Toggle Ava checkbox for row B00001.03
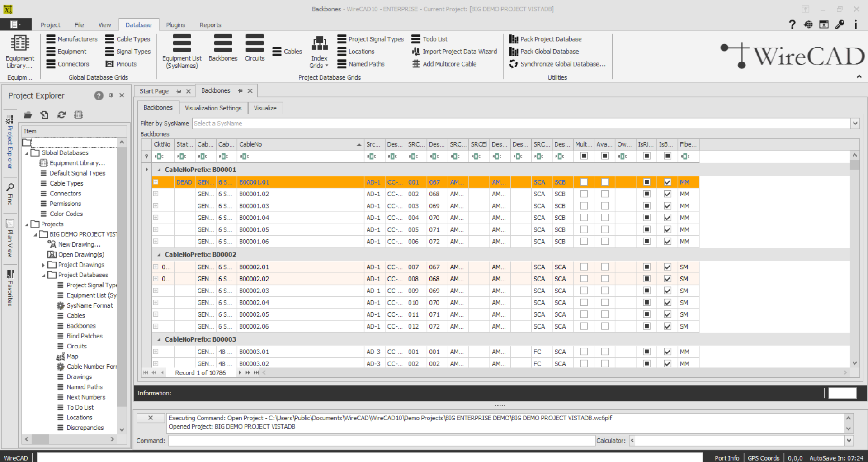Screen dimensions: 868x462 (x=604, y=205)
